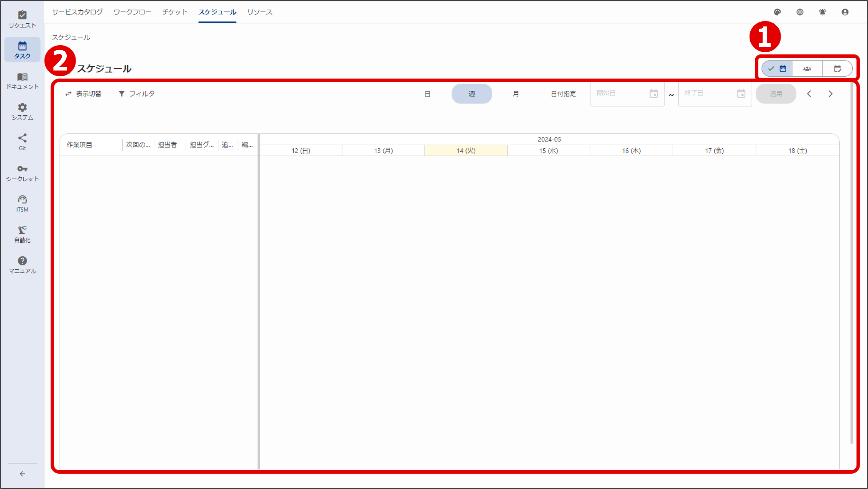
Task: Switch to the calendar edit view
Action: point(838,68)
